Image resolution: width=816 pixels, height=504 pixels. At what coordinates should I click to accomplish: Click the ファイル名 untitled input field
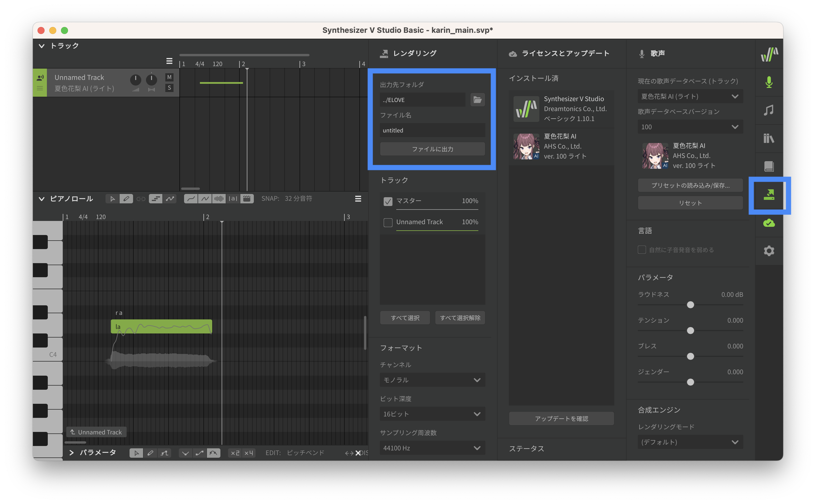coord(432,130)
